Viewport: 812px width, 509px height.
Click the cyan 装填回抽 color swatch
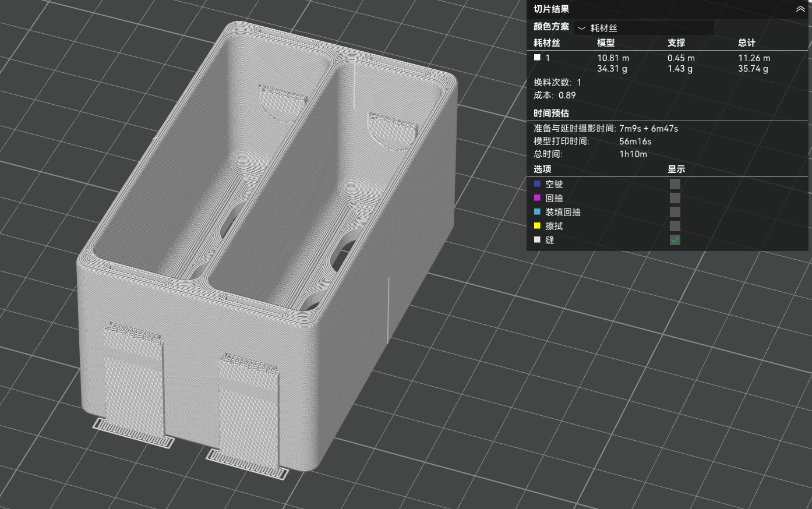(537, 211)
